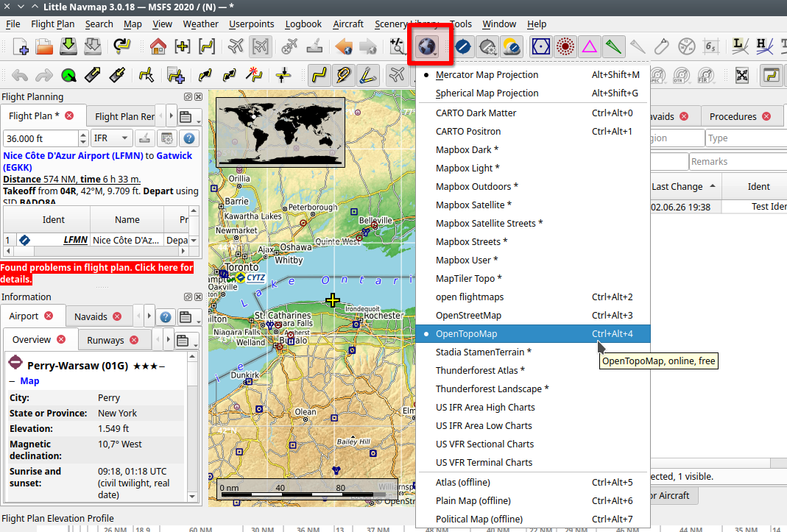The width and height of the screenshot is (787, 532).
Task: Toggle NDB stations red dotted icon
Action: click(565, 46)
